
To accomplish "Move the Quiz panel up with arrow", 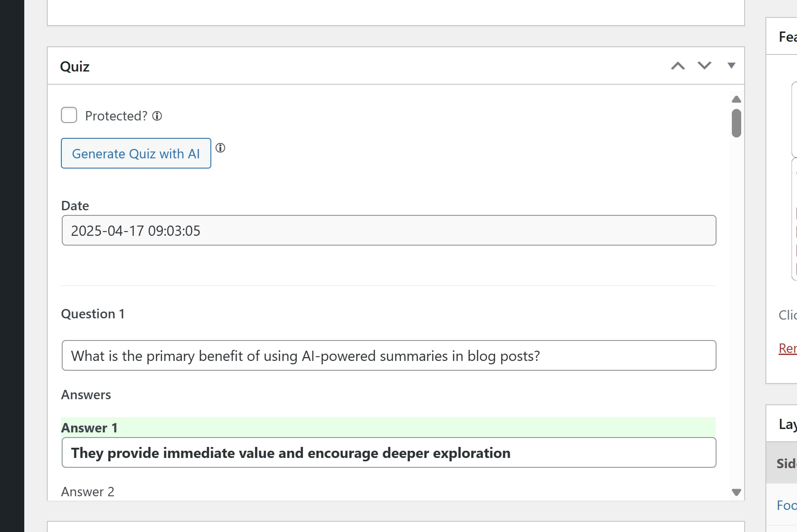I will (x=678, y=66).
